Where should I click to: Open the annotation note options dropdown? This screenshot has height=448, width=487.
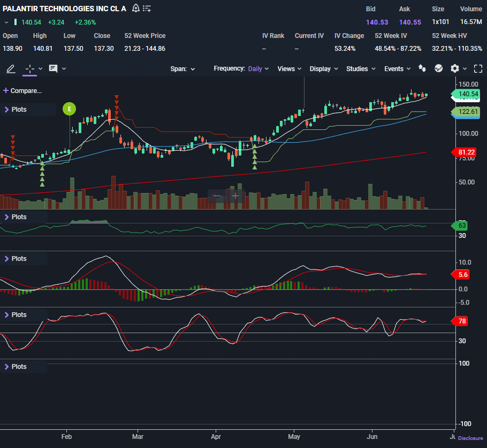point(64,68)
